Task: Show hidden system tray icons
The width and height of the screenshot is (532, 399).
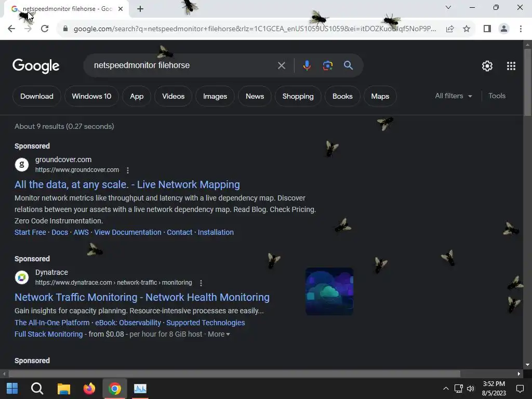Action: (x=446, y=389)
